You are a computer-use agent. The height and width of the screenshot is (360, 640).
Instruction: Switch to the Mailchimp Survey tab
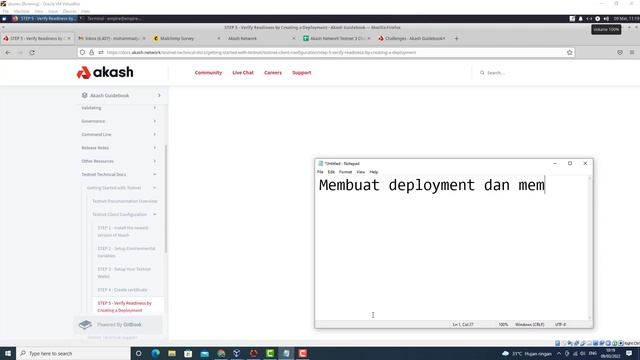coord(187,38)
